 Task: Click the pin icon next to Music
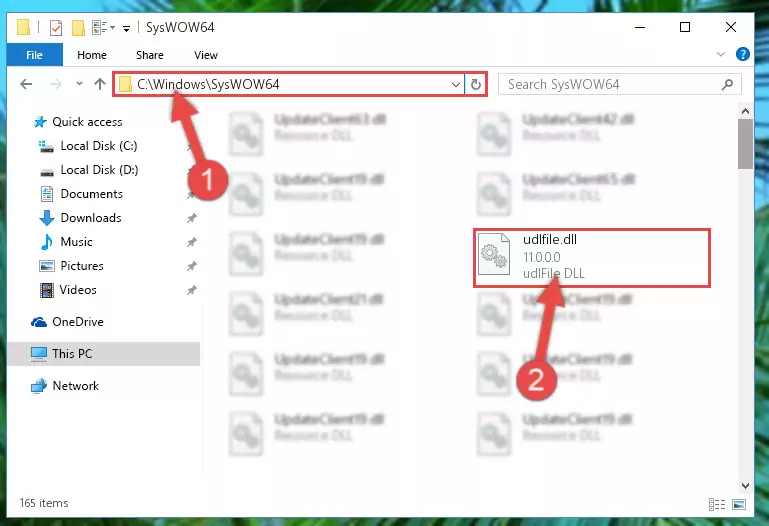[x=192, y=242]
